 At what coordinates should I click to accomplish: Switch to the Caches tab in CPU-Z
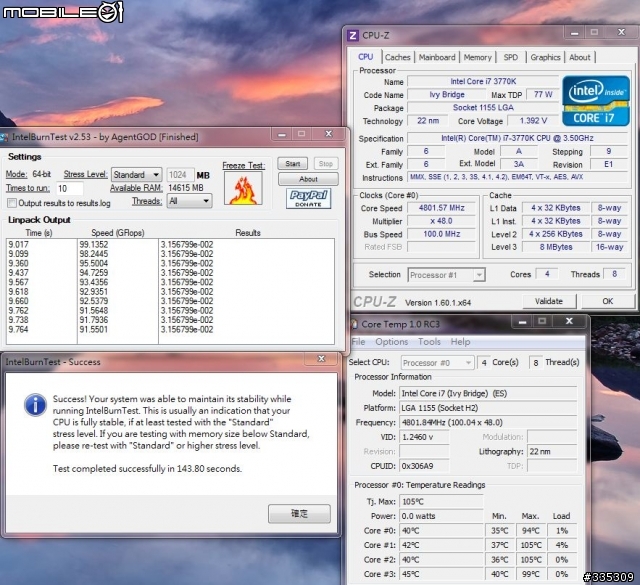(x=397, y=58)
